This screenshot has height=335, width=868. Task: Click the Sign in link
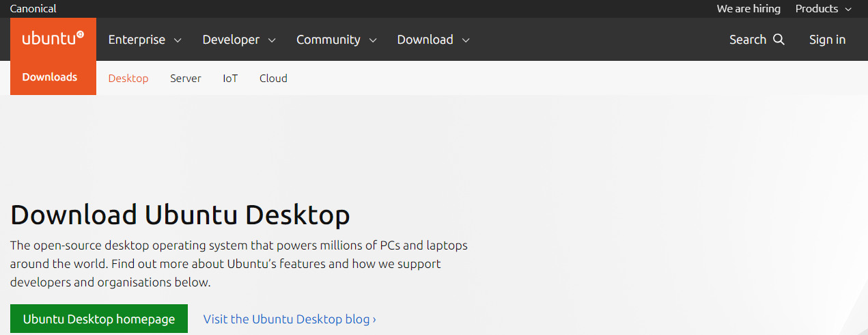point(827,40)
